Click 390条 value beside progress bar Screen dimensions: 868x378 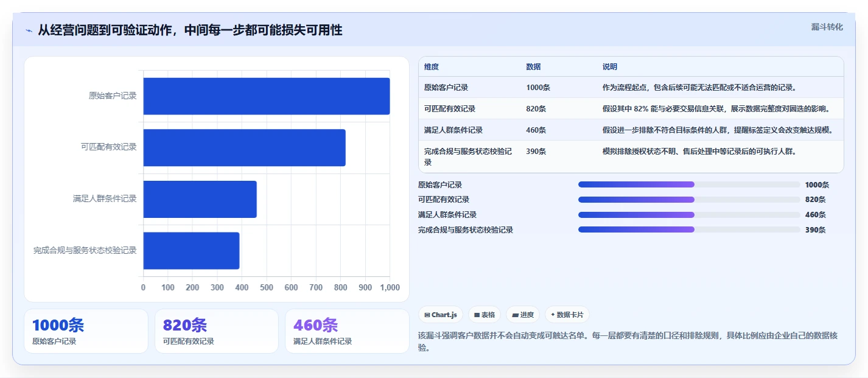(815, 229)
